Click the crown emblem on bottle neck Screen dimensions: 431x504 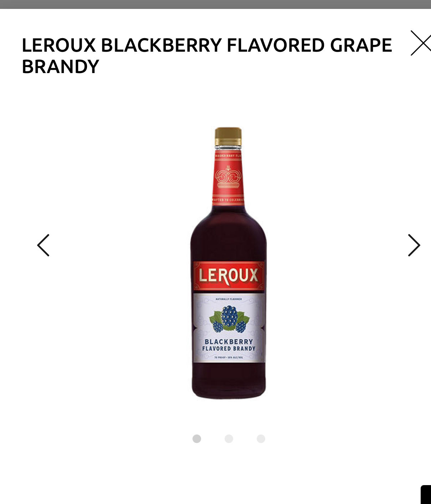tap(228, 177)
